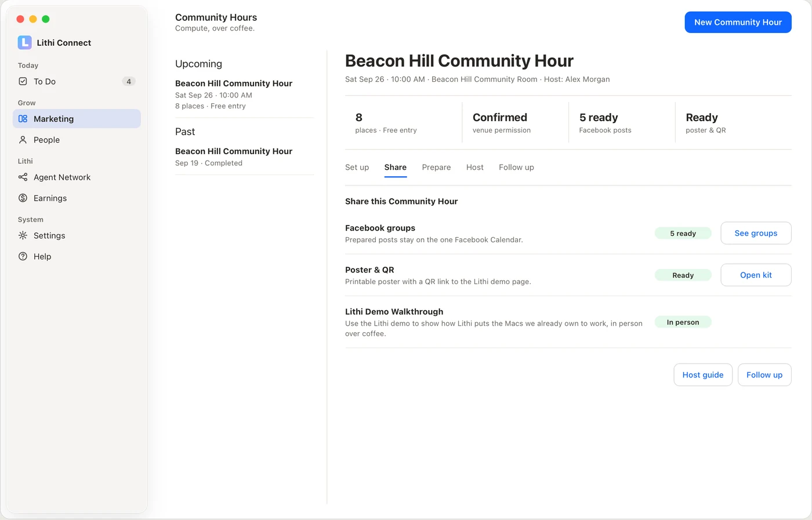The width and height of the screenshot is (812, 520).
Task: Click the 'Share this Community Hour' heading
Action: pos(401,201)
